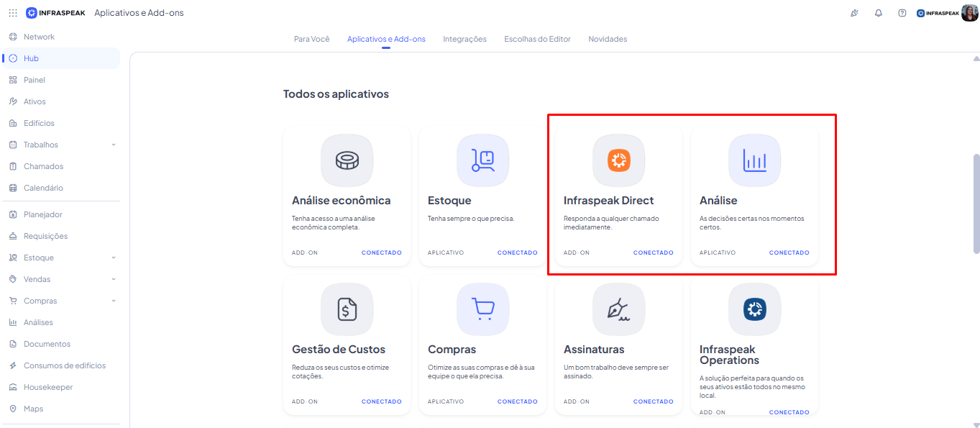Open the help question mark icon

(902, 13)
